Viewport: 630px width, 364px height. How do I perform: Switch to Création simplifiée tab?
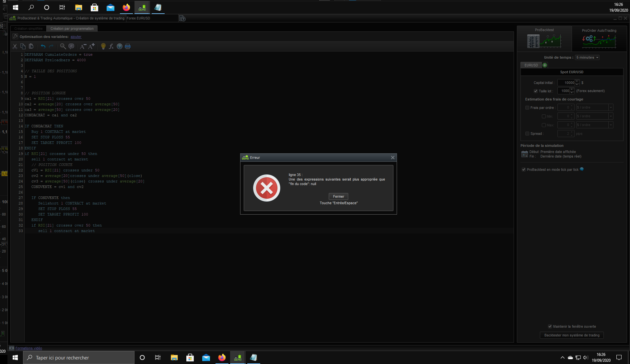tap(29, 29)
